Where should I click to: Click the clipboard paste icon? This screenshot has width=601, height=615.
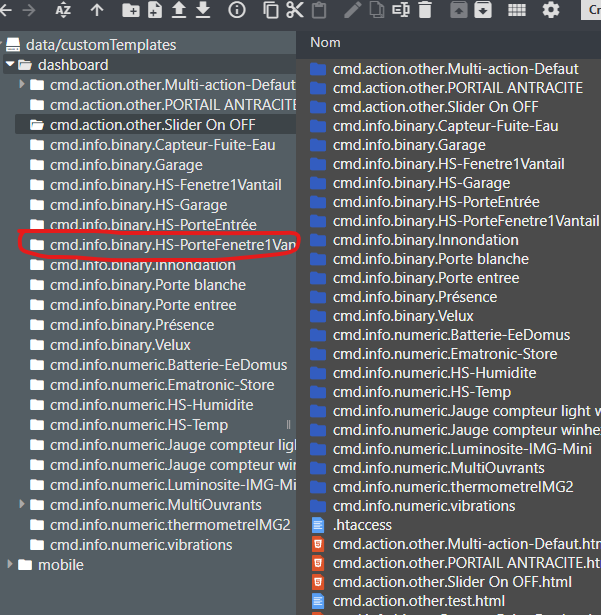coord(319,10)
